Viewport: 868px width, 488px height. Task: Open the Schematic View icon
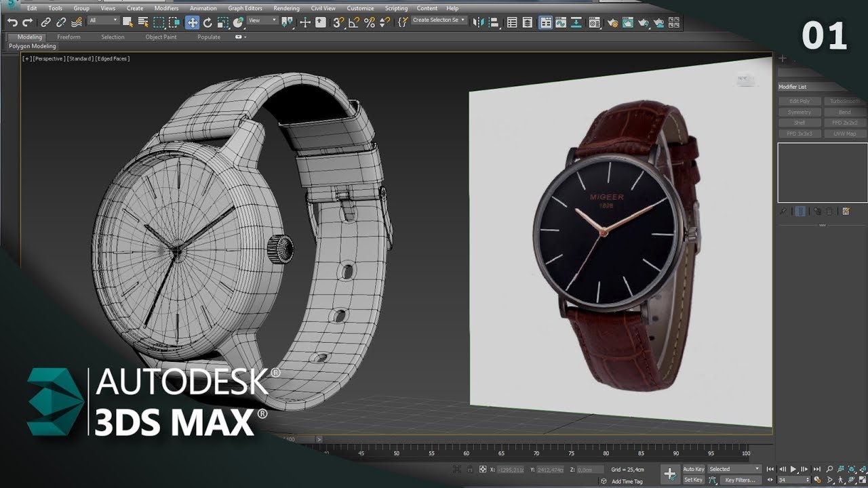coord(576,22)
